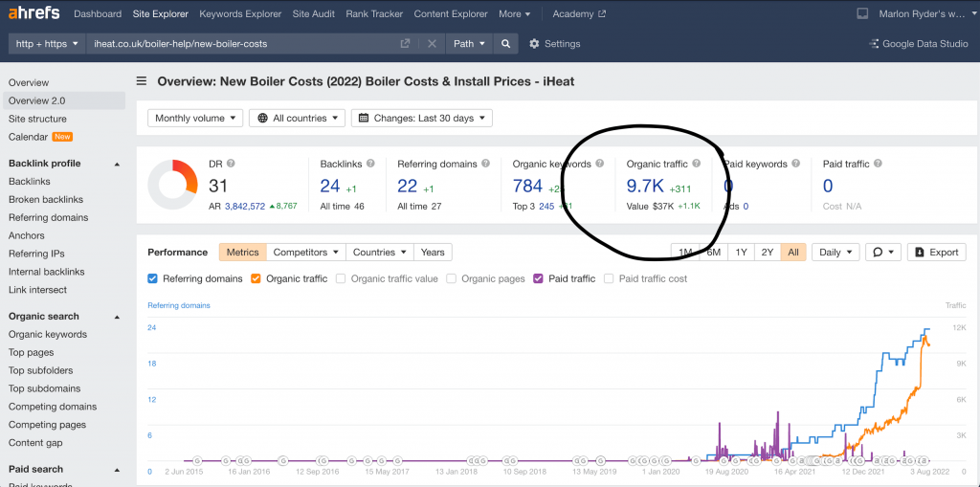Click help icon next to Referring domains
Screen dimensions: 980x487
point(485,164)
